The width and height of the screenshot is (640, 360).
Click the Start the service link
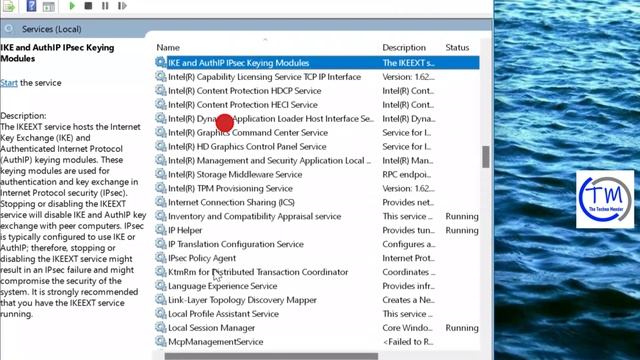point(9,83)
